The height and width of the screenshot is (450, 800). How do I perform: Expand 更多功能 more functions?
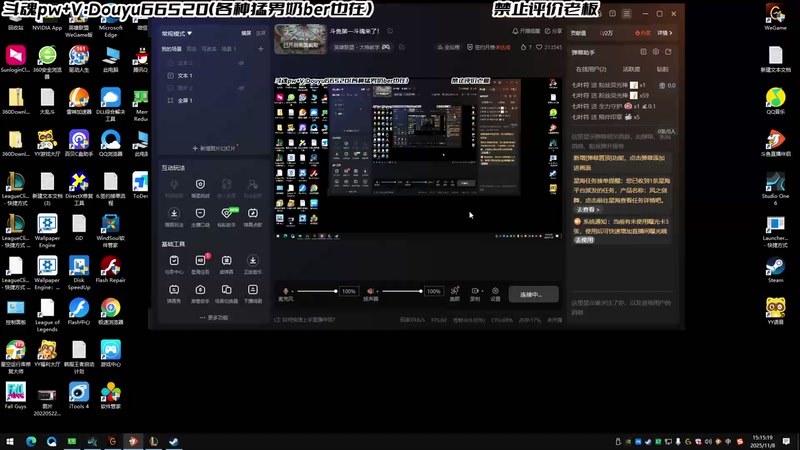(214, 317)
